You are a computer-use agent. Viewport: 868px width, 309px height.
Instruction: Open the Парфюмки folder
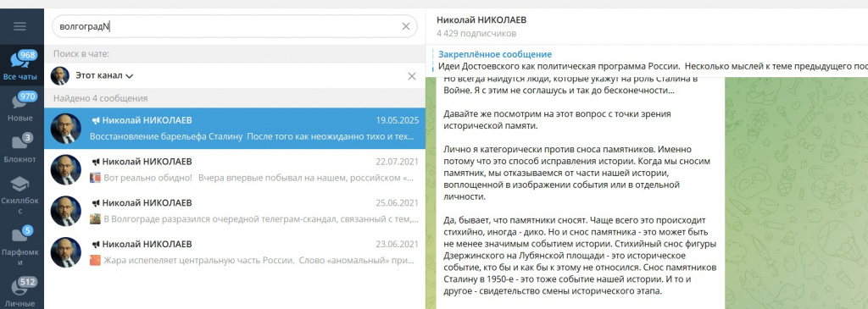(x=21, y=246)
